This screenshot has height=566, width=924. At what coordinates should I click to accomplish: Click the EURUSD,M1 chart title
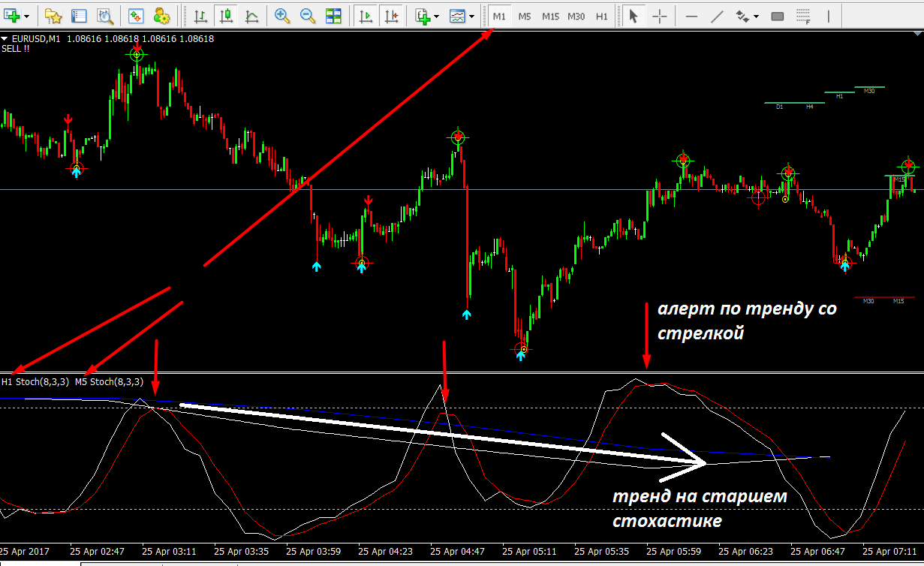(x=35, y=39)
